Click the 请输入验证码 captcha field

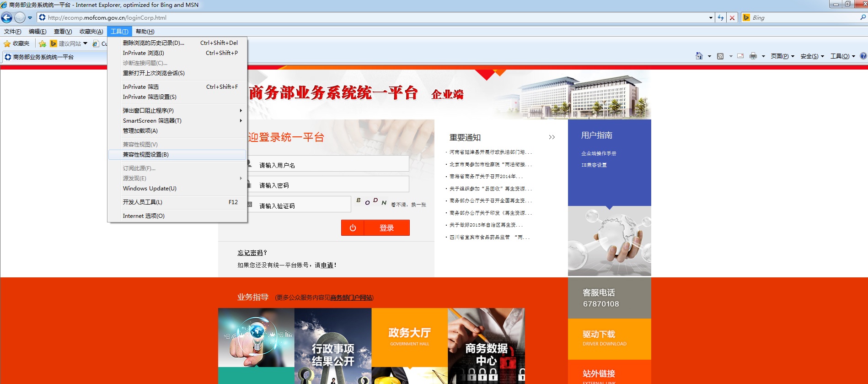coord(299,205)
